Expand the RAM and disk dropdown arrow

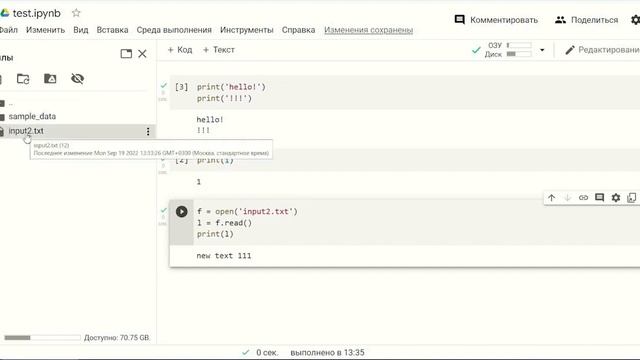[x=542, y=50]
